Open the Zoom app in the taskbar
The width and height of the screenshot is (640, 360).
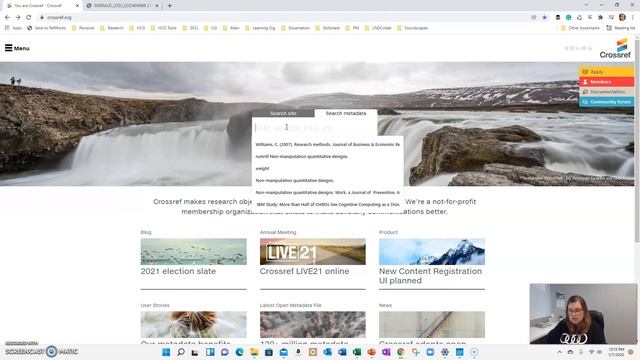[430, 352]
